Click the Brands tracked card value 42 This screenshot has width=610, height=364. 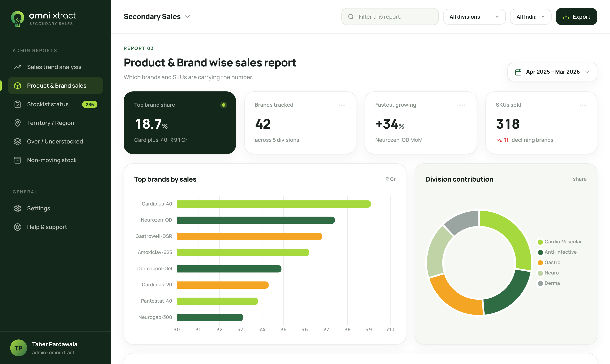click(x=263, y=124)
